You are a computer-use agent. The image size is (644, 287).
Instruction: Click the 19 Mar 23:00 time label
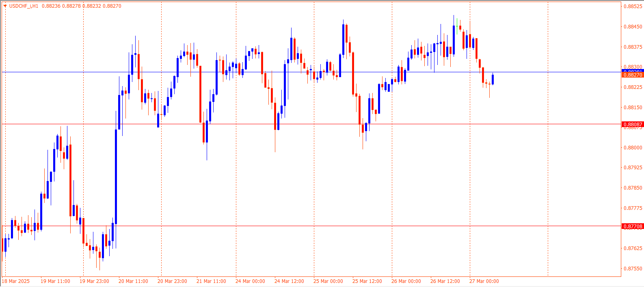(x=94, y=281)
